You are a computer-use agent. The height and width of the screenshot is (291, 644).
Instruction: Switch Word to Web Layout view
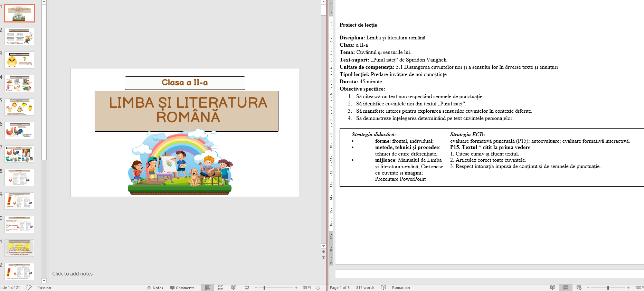579,288
